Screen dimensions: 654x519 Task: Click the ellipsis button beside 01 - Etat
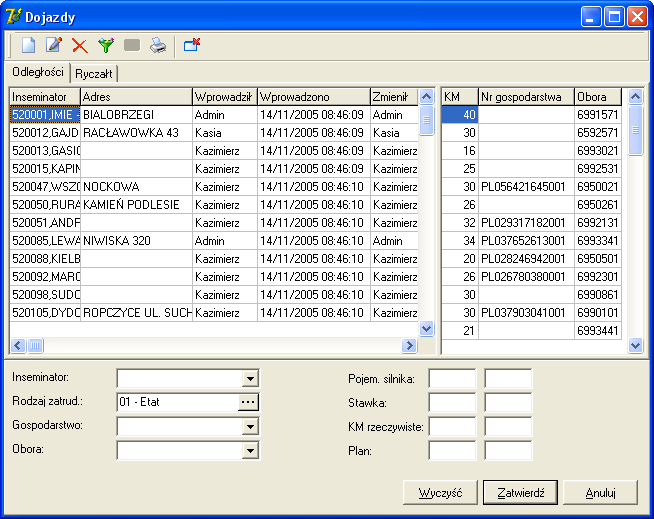(x=248, y=402)
